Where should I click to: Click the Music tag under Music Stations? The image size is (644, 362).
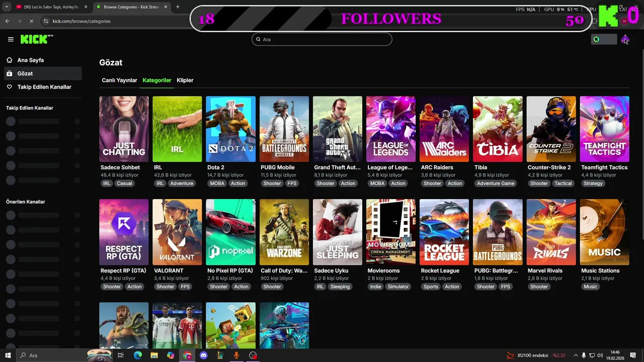(591, 287)
